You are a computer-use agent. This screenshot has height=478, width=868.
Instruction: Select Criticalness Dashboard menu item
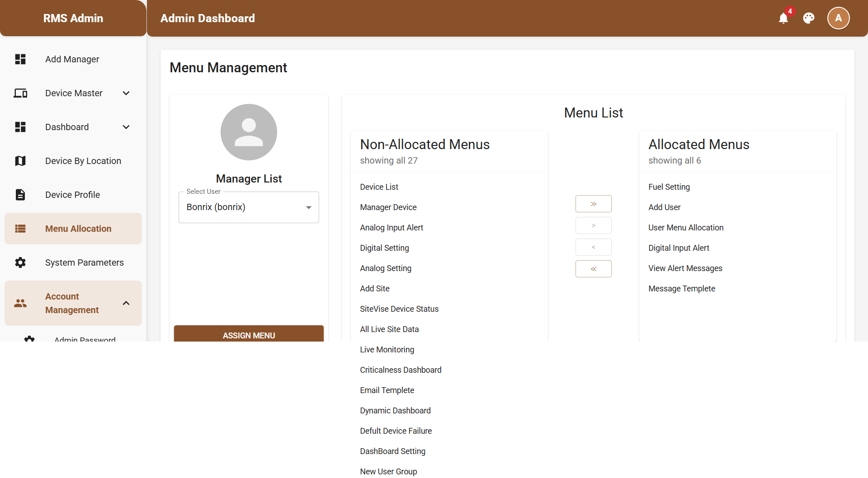pyautogui.click(x=401, y=370)
